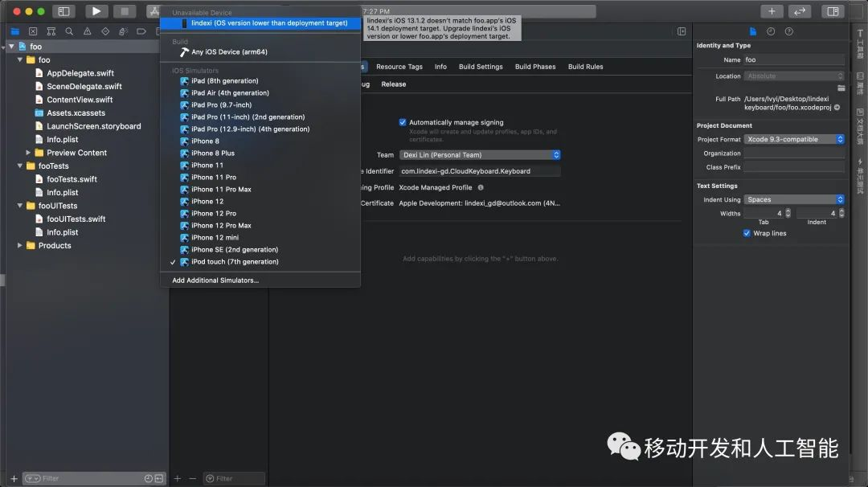Open the Symbol navigator
The height and width of the screenshot is (487, 868).
coord(51,31)
